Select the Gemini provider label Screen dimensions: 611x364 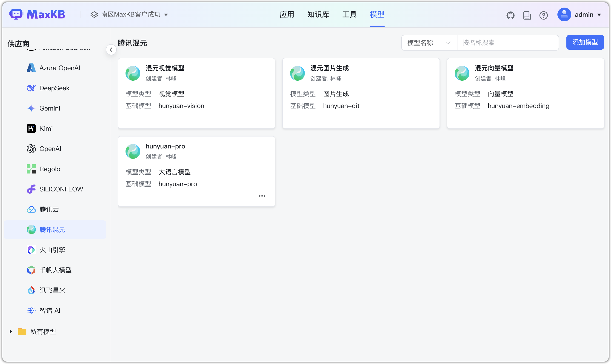pos(50,108)
